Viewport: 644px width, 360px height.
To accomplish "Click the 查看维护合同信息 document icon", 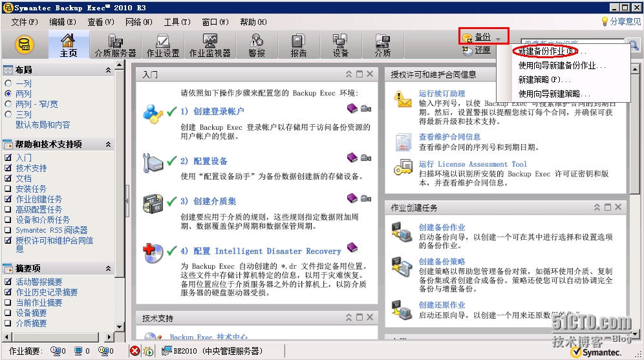I will (x=403, y=142).
